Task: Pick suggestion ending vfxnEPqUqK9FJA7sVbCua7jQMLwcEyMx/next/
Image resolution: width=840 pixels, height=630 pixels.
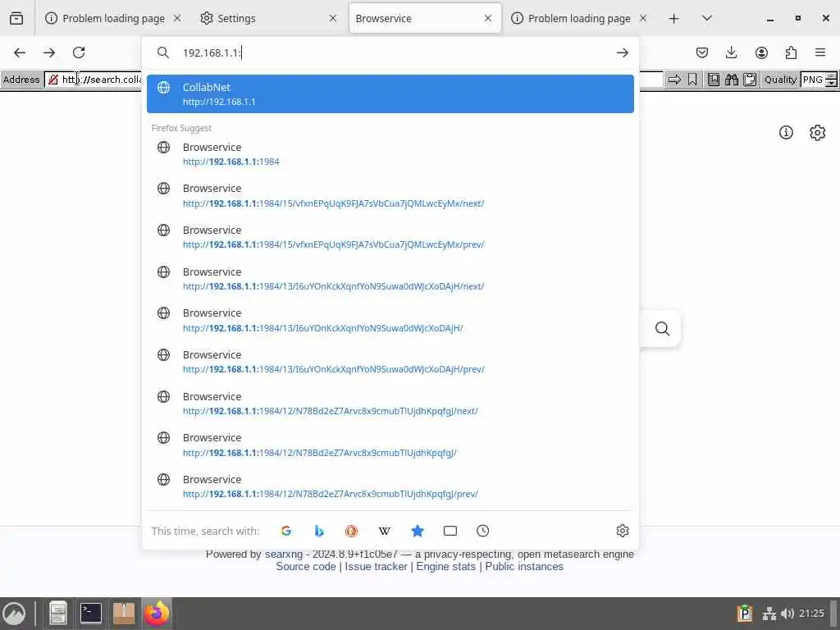Action: 390,195
